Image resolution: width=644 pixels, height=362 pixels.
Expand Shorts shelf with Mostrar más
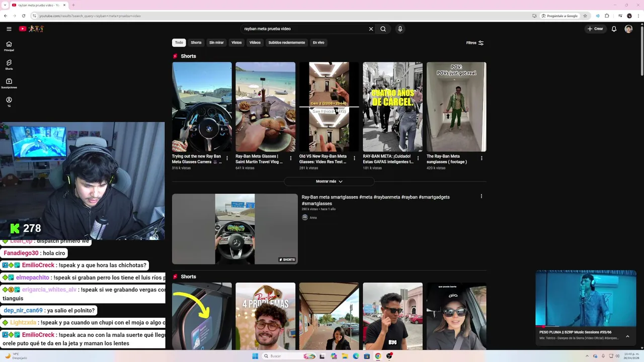pos(329,182)
